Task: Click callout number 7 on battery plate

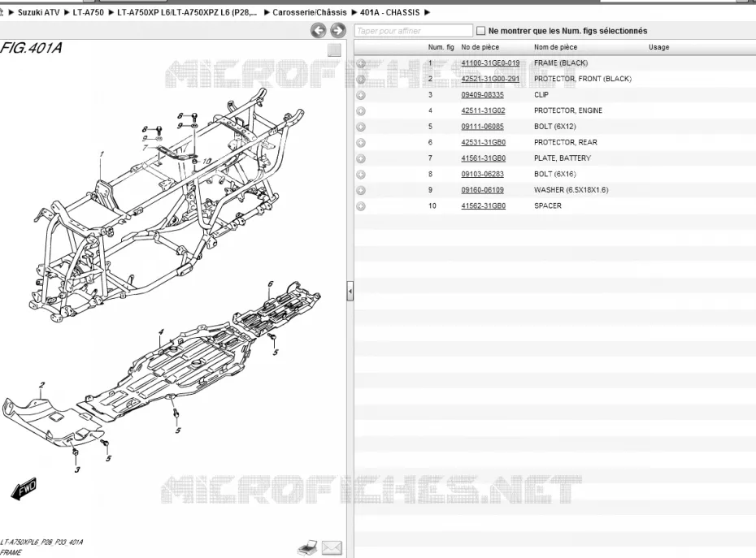Action: coord(146,148)
